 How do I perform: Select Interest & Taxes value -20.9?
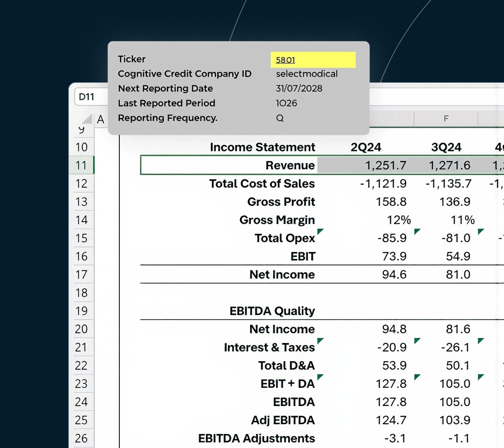tap(392, 347)
